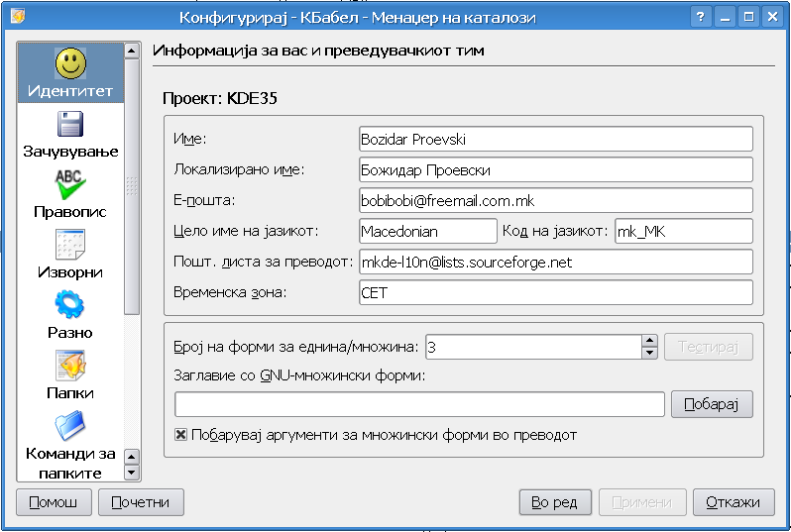Confirm with the Во ред button
Screen dimensions: 791x532
[555, 502]
